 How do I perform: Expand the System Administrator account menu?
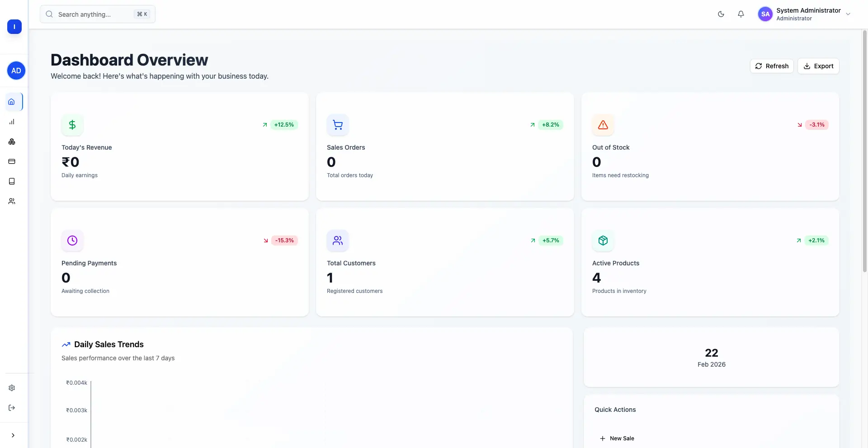coord(849,14)
